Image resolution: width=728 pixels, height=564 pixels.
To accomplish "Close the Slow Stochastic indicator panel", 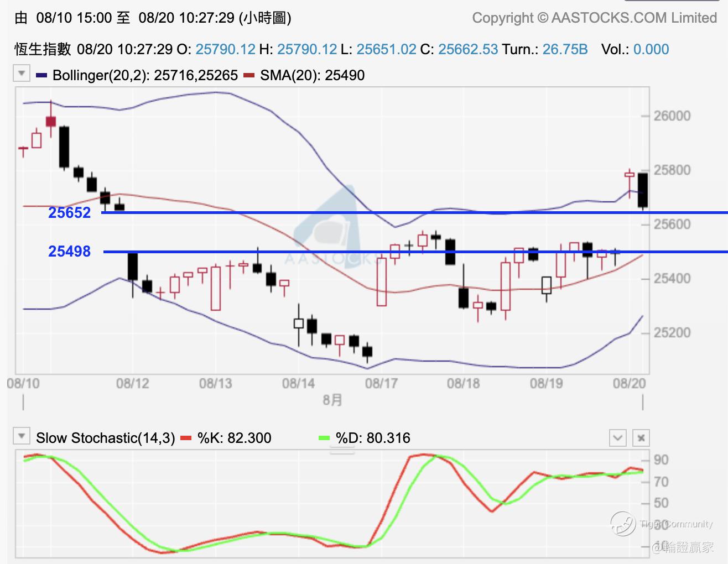I will tap(641, 438).
